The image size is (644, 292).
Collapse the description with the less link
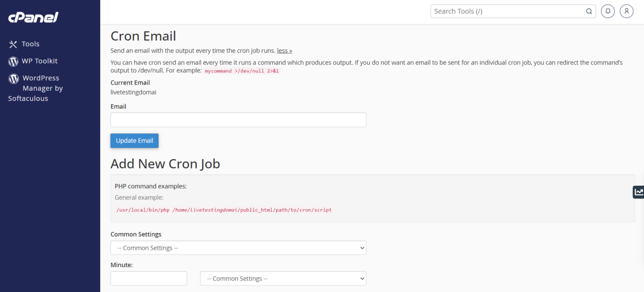[x=284, y=50]
